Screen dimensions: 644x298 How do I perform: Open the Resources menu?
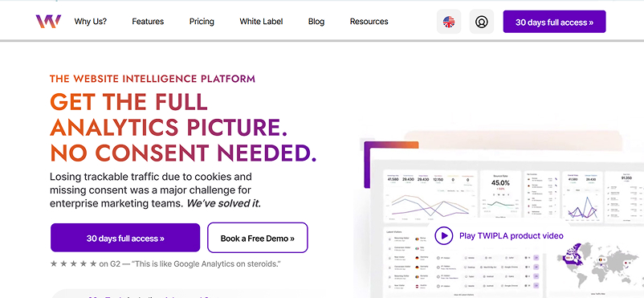pos(369,22)
